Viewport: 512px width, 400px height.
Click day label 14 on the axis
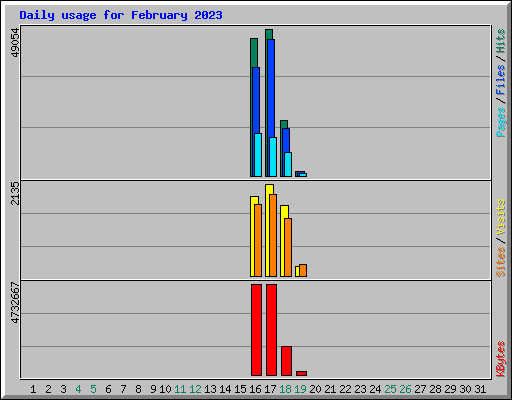point(225,389)
